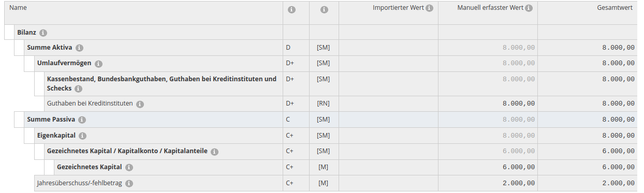Collapse the Summe Aktiva tree row

[x=19, y=48]
